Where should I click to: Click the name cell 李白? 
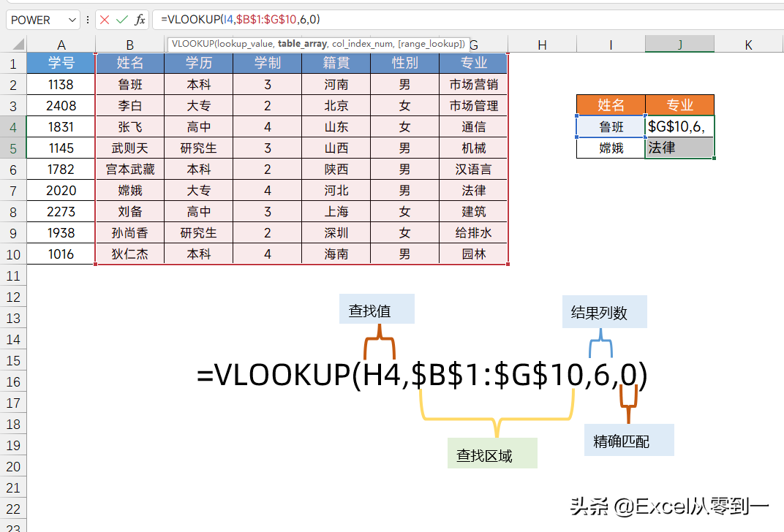(129, 106)
